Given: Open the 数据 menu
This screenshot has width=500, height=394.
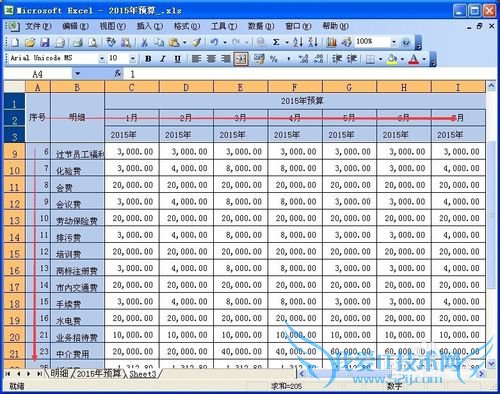Looking at the screenshot, I should click(x=261, y=26).
